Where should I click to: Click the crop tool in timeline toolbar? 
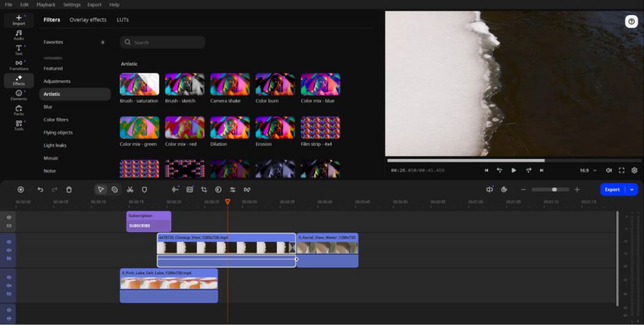204,189
